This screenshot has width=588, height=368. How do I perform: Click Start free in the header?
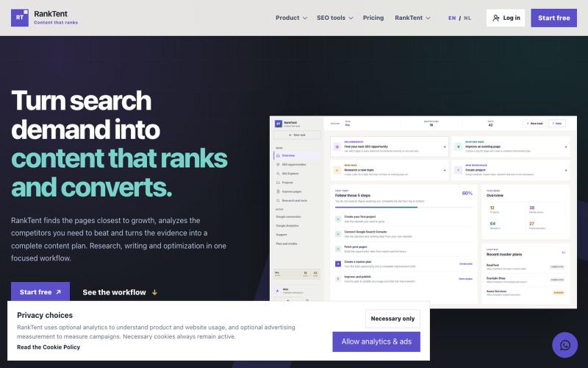554,18
